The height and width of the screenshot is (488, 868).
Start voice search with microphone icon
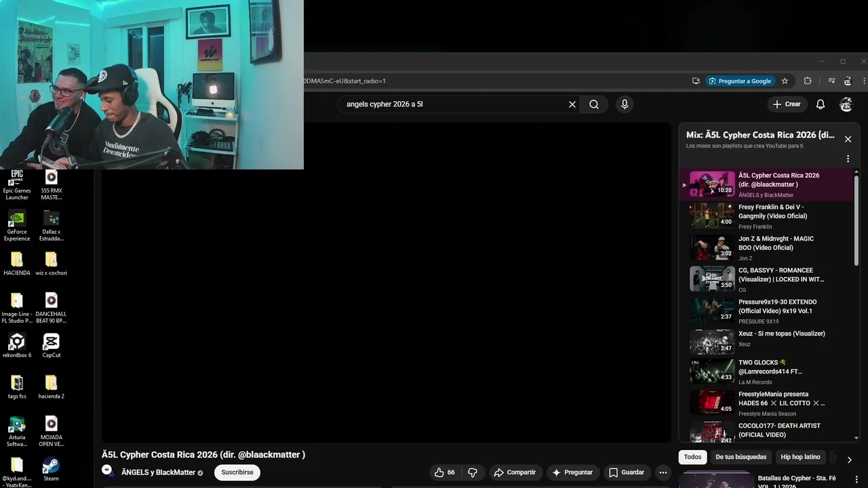(625, 104)
